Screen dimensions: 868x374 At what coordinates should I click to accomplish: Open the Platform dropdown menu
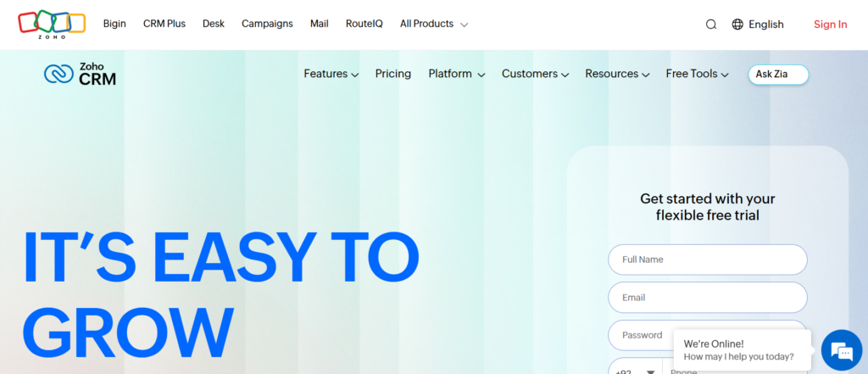[x=456, y=74]
